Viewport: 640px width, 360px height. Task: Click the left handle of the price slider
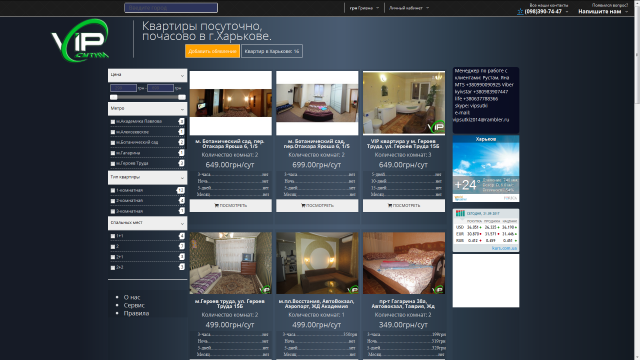tap(114, 97)
